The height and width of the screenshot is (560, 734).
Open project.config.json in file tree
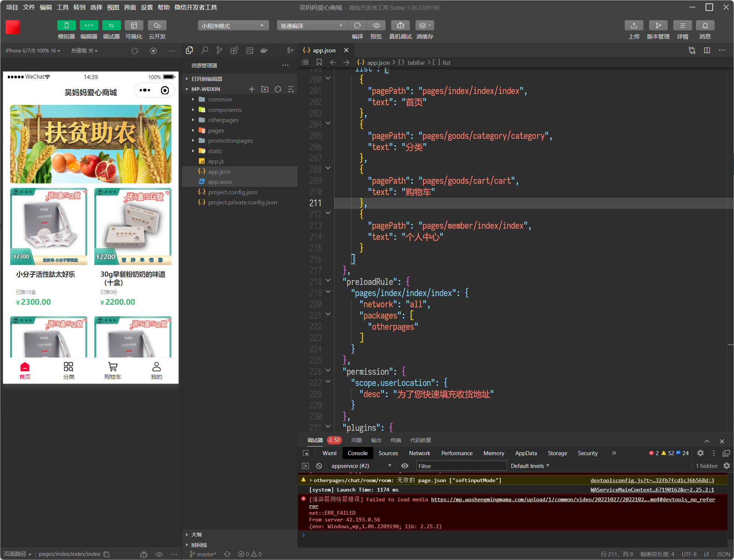[x=232, y=192]
